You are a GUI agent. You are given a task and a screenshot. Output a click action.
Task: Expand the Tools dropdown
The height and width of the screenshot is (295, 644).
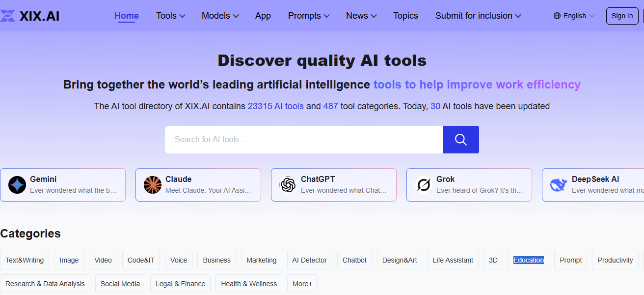170,15
